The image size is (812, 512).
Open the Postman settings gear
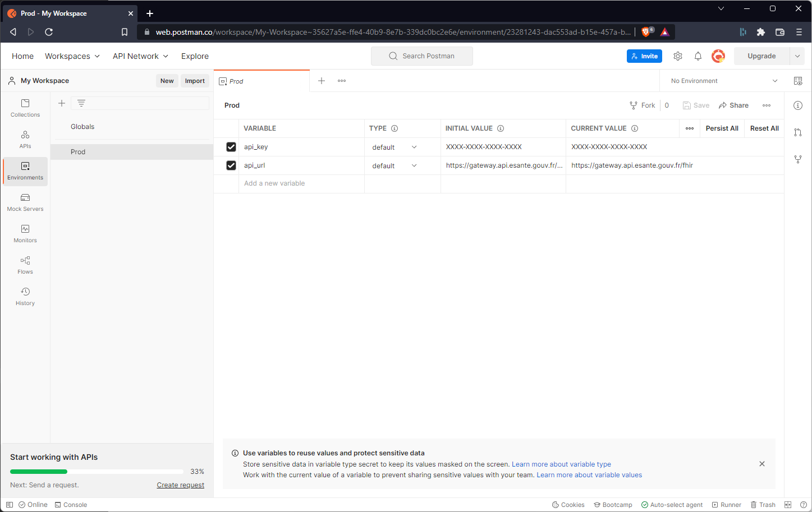point(678,56)
